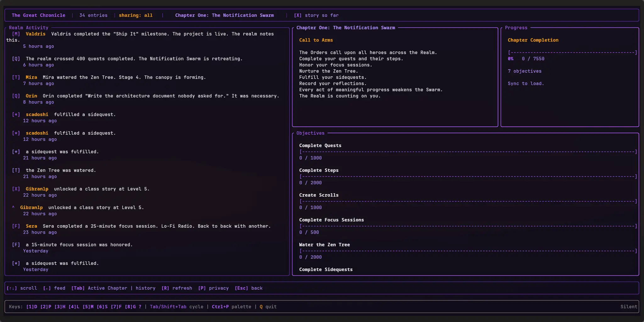Click the caret marker beside second Gibranlp entry
Viewport: 644px width, 322px height.
coord(13,208)
